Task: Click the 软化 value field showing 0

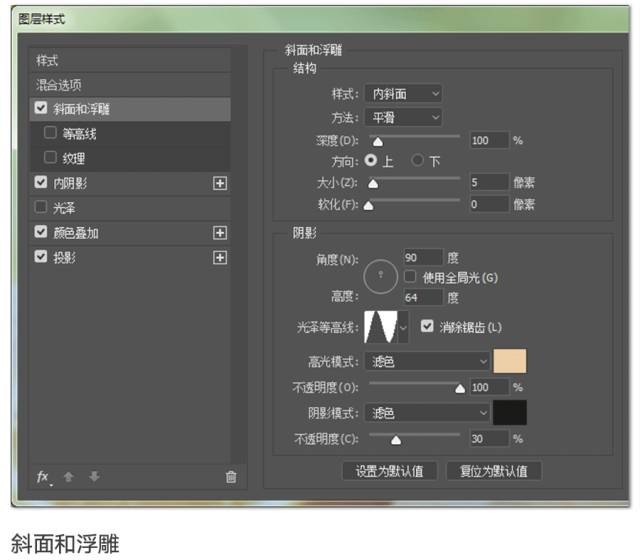Action: tap(489, 204)
